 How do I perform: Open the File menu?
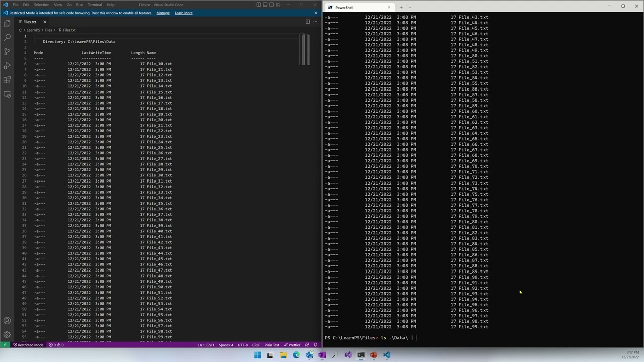point(16,5)
